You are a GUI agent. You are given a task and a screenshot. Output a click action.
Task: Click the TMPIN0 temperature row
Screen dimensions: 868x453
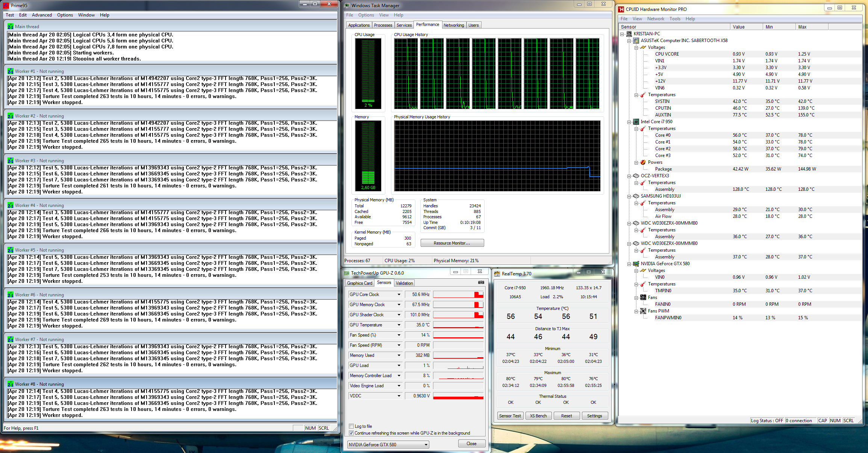pos(739,291)
